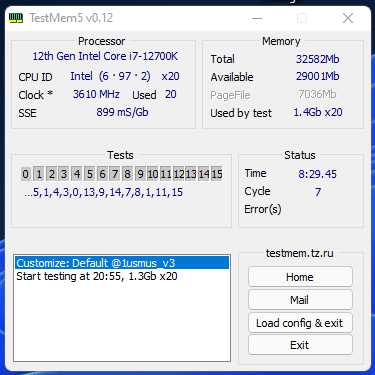The width and height of the screenshot is (375, 375).
Task: Click Total memory value 32582Mb
Action: tap(317, 59)
